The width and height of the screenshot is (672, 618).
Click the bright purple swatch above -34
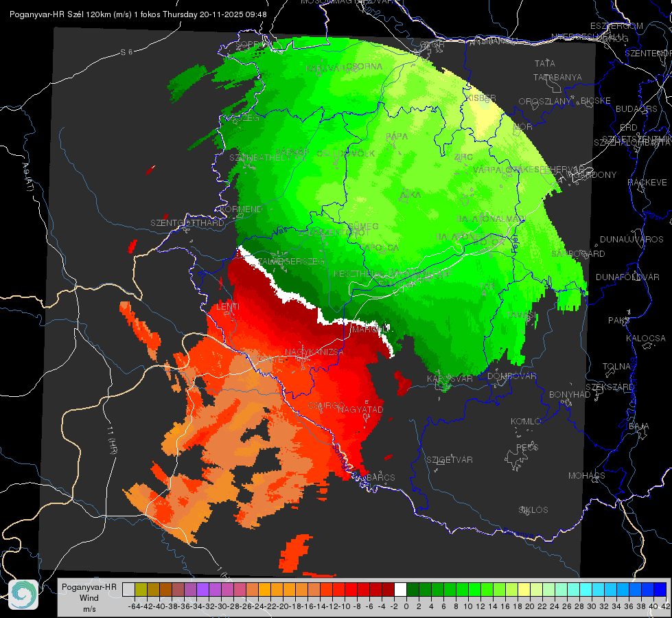pyautogui.click(x=202, y=590)
